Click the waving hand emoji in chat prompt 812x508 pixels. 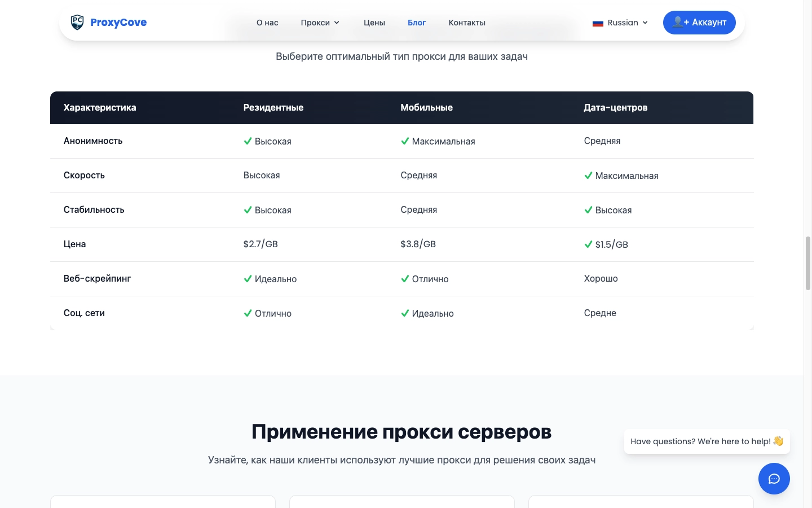point(778,441)
